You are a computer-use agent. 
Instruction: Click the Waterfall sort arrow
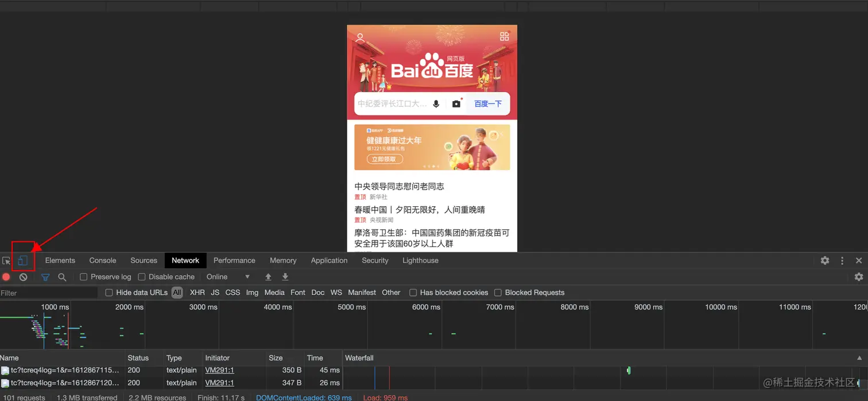(859, 358)
